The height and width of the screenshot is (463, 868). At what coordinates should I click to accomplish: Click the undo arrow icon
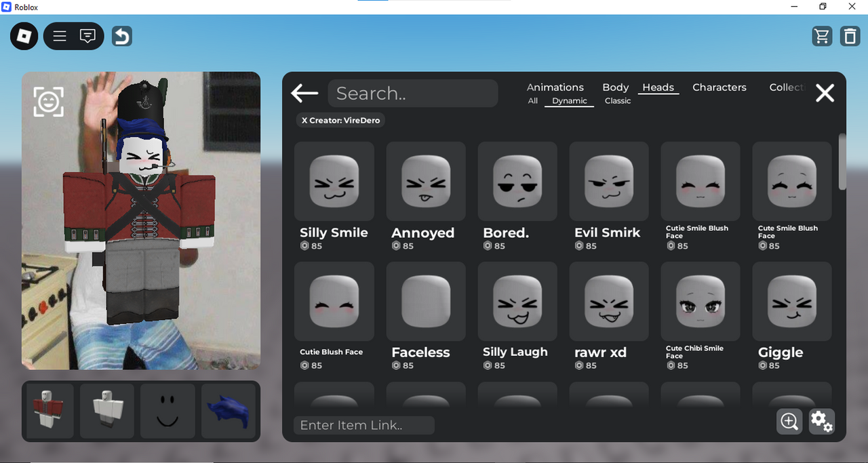(122, 36)
